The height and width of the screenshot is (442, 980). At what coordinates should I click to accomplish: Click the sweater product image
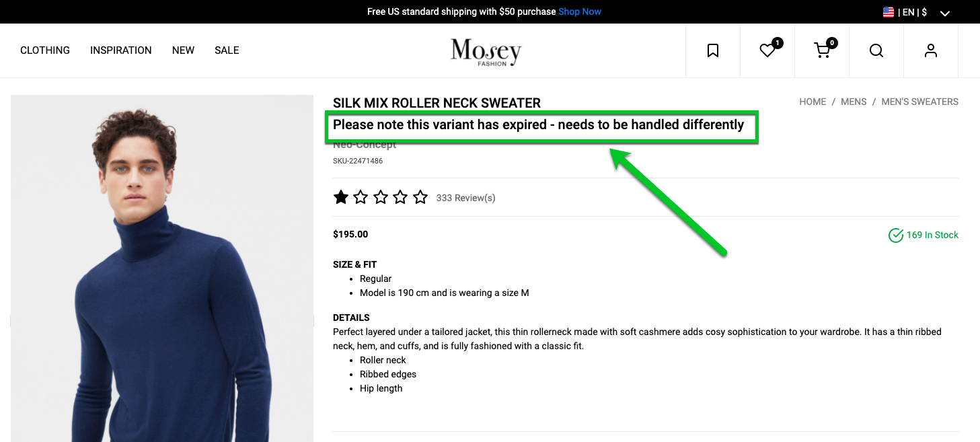[x=162, y=268]
